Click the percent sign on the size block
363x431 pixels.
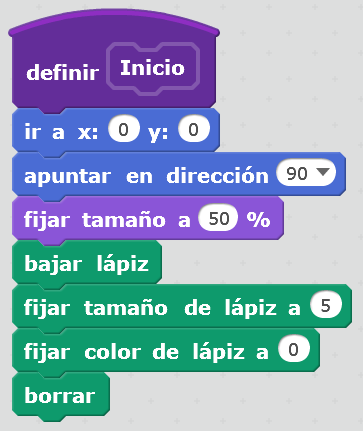click(259, 219)
